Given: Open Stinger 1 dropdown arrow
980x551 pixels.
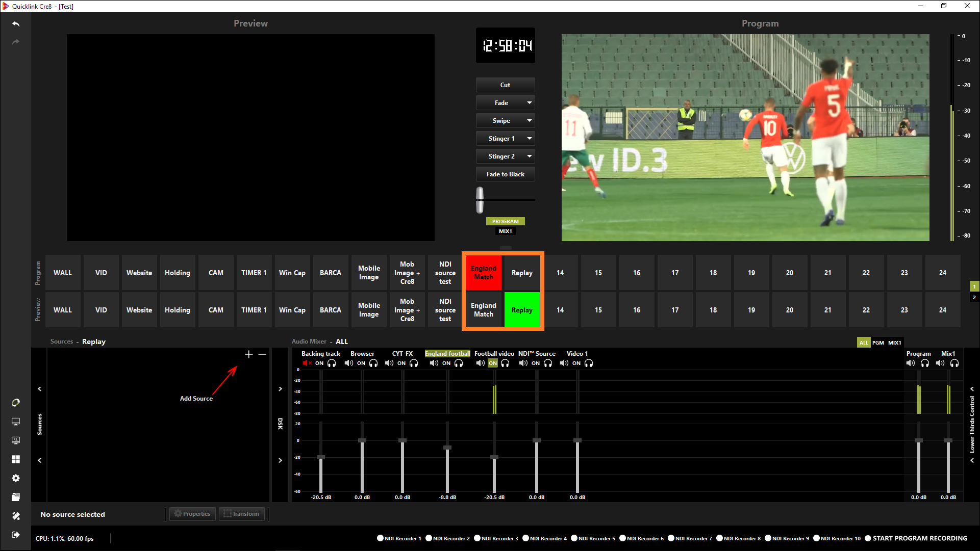Looking at the screenshot, I should pos(530,139).
